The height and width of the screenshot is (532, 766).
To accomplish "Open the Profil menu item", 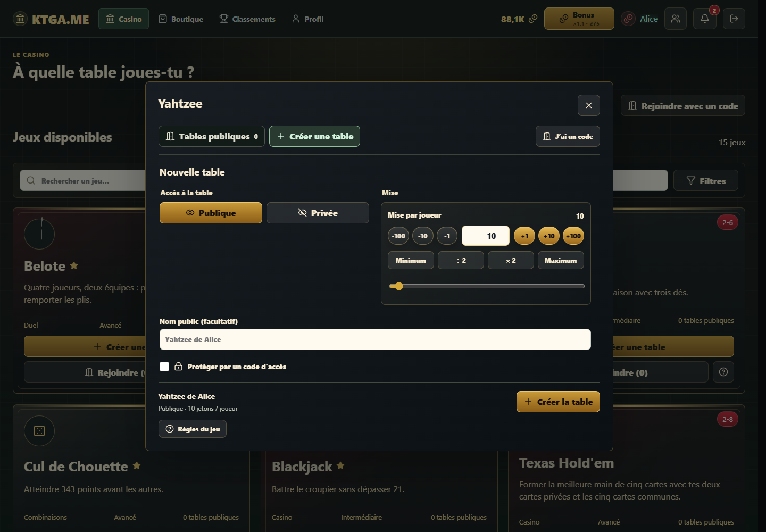I will tap(307, 19).
